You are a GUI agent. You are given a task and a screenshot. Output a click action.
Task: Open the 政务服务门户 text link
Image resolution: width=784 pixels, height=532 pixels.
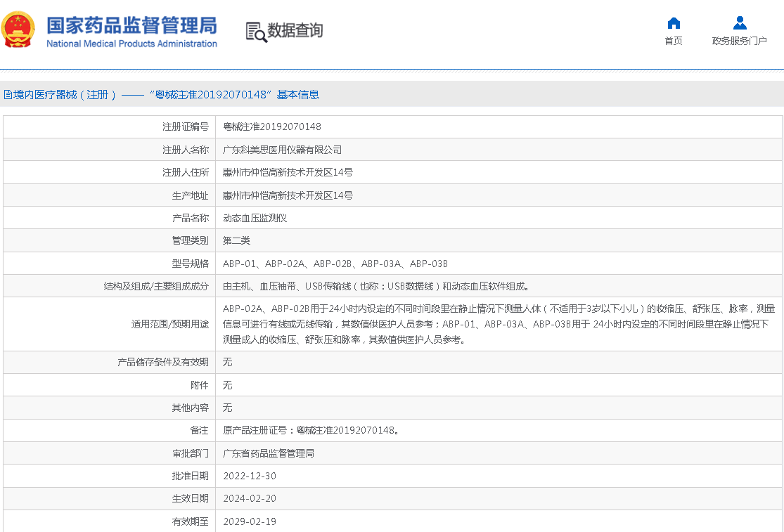(739, 41)
